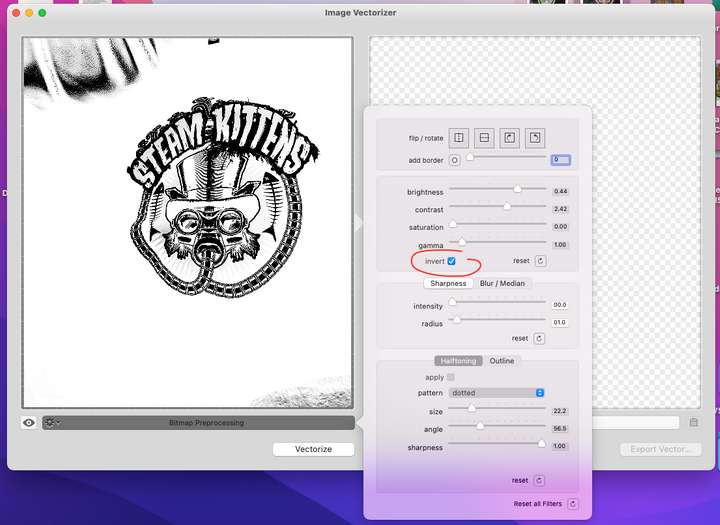The height and width of the screenshot is (525, 720).
Task: Reset the halftoning settings
Action: pos(540,480)
